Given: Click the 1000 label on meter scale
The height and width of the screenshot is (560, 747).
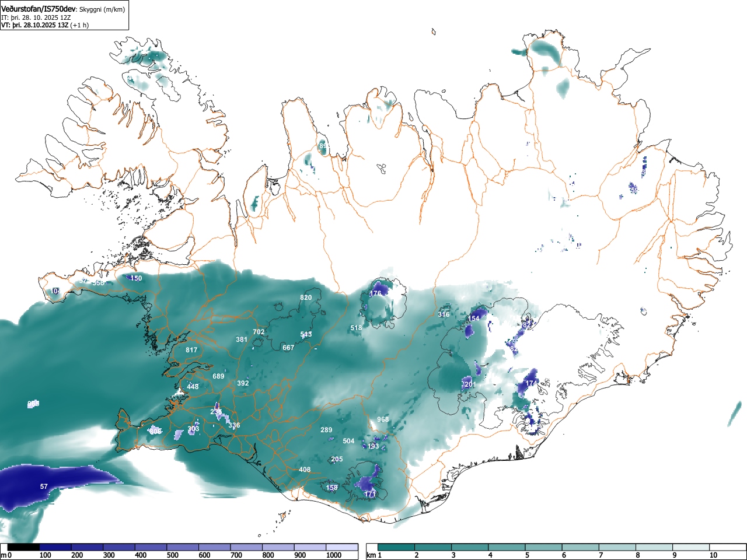Looking at the screenshot, I should click(334, 555).
